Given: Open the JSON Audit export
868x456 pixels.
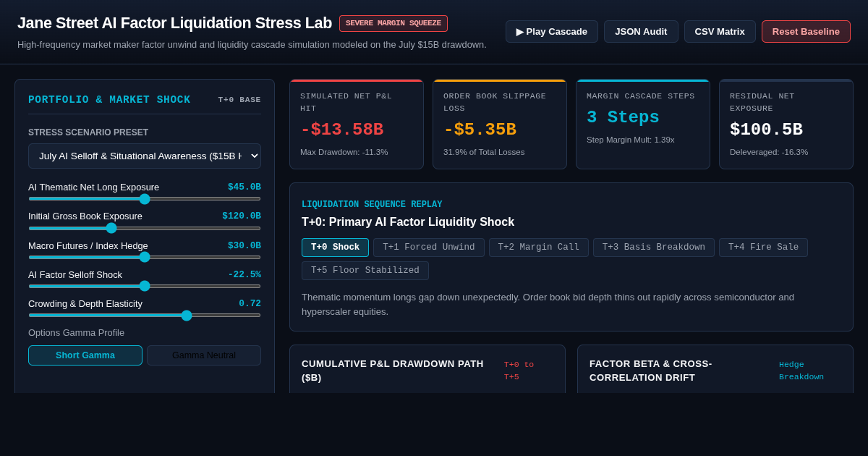Looking at the screenshot, I should point(641,31).
